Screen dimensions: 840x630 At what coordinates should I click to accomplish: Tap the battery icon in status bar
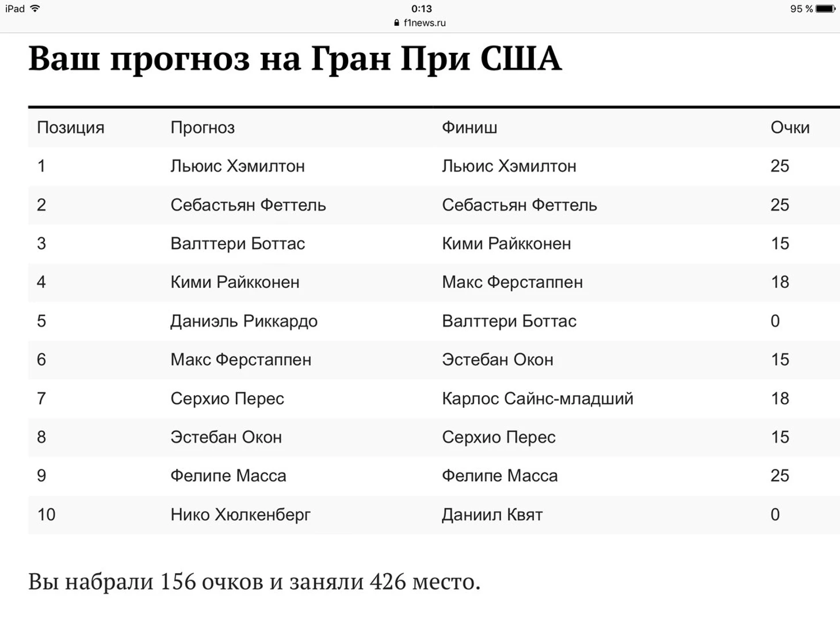[826, 9]
